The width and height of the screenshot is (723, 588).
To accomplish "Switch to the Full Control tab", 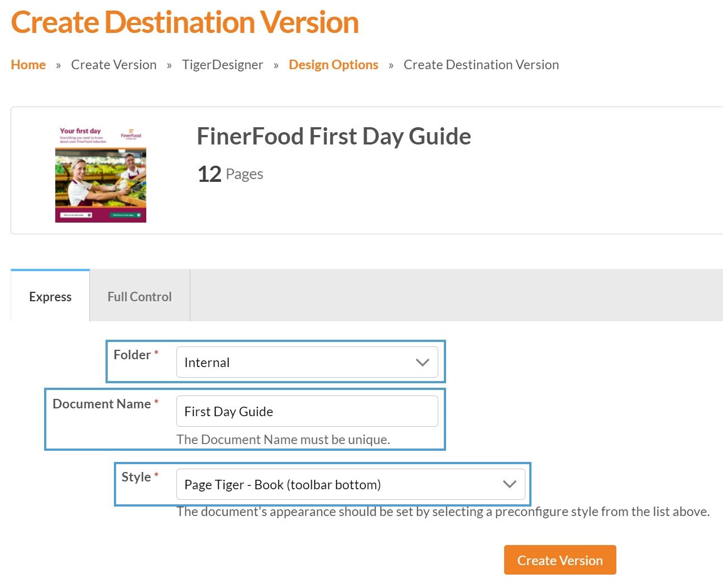I will click(x=140, y=297).
